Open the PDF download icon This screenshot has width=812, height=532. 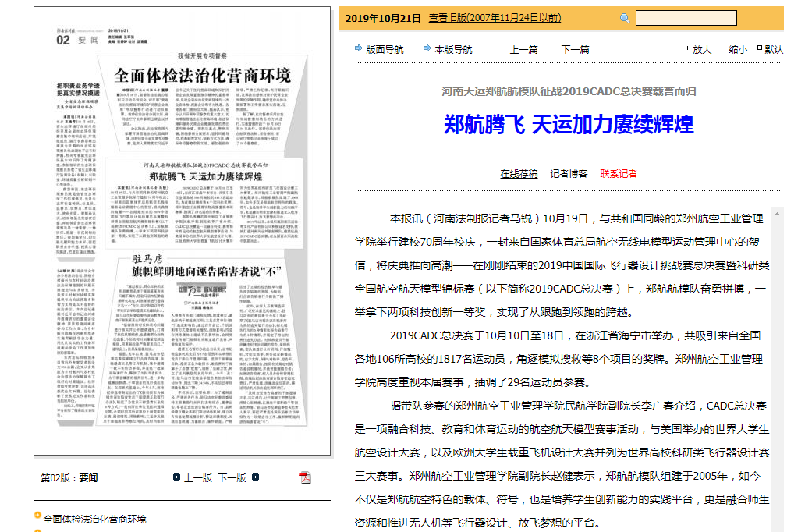[306, 477]
